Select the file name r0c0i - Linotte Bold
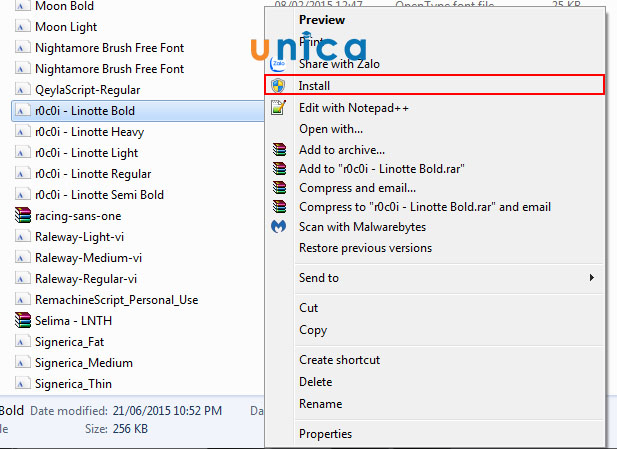 [x=85, y=111]
